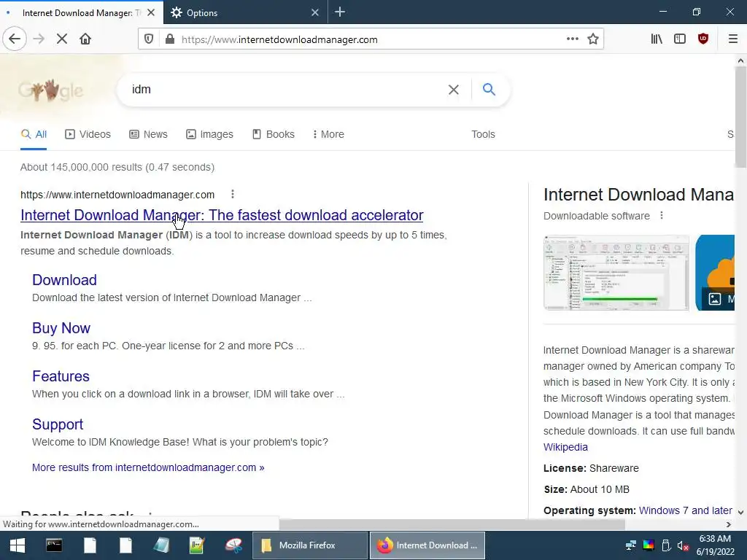This screenshot has width=747, height=560.
Task: Clear the idm search text
Action: pos(454,89)
